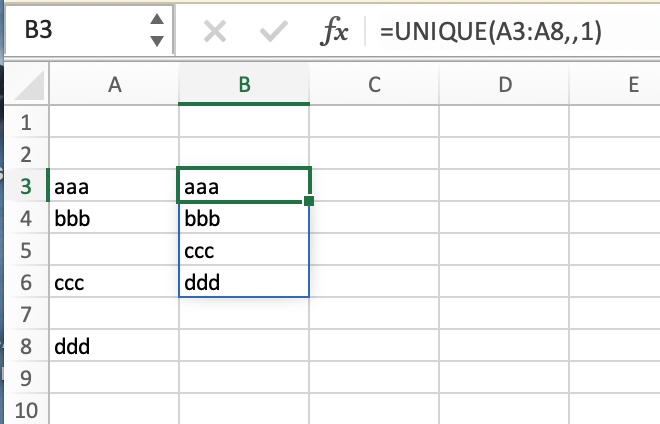Click the UNIQUE formula in the formula bar

tap(491, 32)
